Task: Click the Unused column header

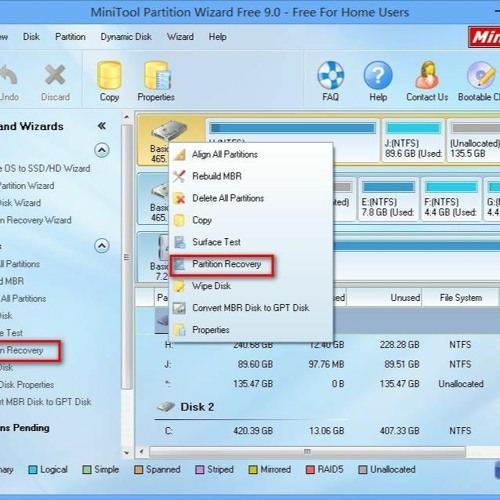Action: pyautogui.click(x=384, y=298)
